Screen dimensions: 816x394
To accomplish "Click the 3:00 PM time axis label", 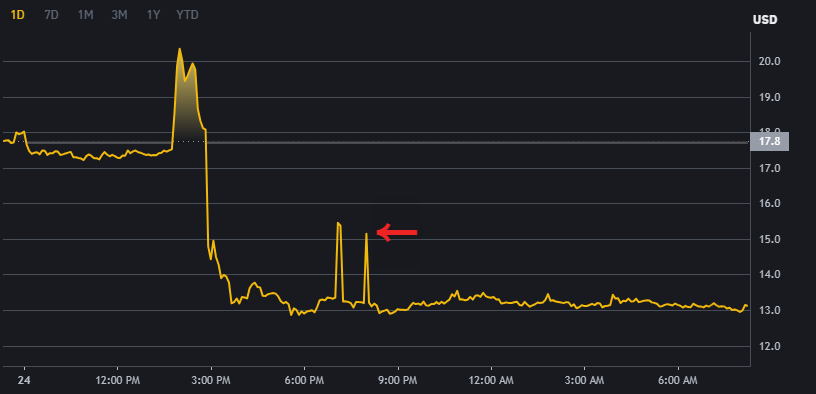I will [x=211, y=380].
